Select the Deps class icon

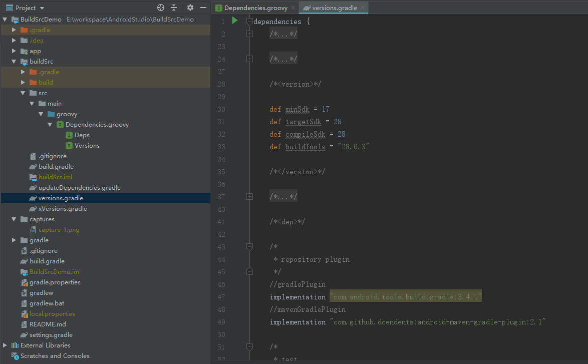click(x=69, y=135)
